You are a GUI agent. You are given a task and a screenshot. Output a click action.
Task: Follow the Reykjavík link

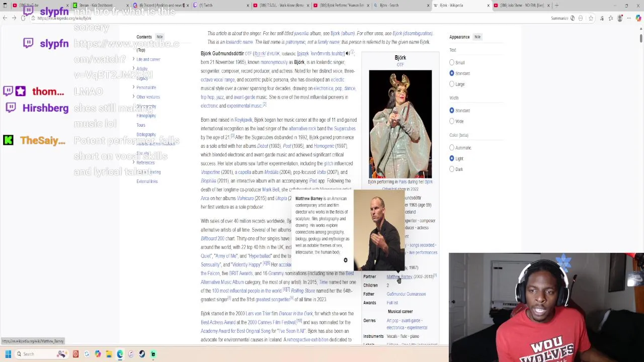tap(244, 120)
